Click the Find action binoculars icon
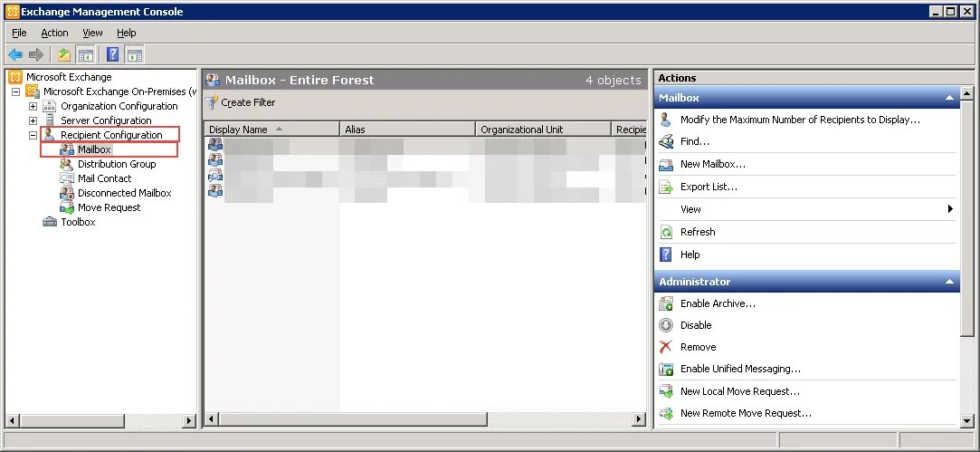This screenshot has height=452, width=980. [666, 141]
